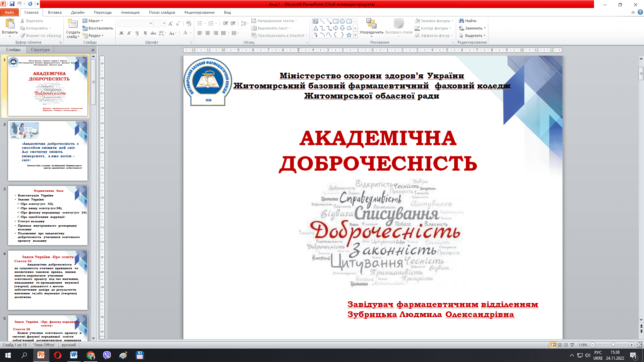Click Shape Outline (Контур фигуры) button
The height and width of the screenshot is (362, 644).
point(433,28)
